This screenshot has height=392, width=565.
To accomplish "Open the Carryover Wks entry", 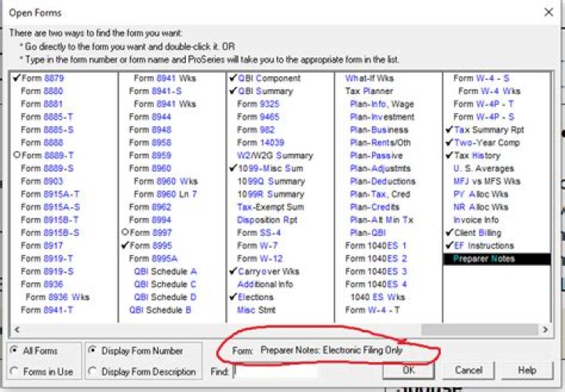I will pyautogui.click(x=268, y=271).
